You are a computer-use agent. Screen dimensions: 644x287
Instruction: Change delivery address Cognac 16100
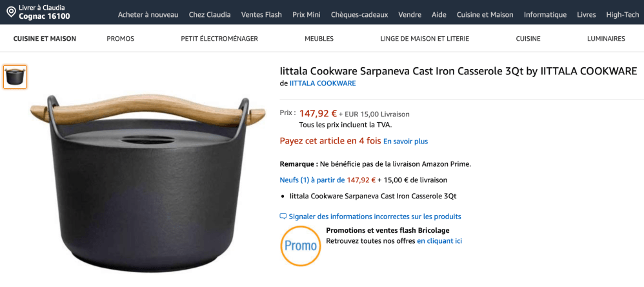tap(45, 16)
